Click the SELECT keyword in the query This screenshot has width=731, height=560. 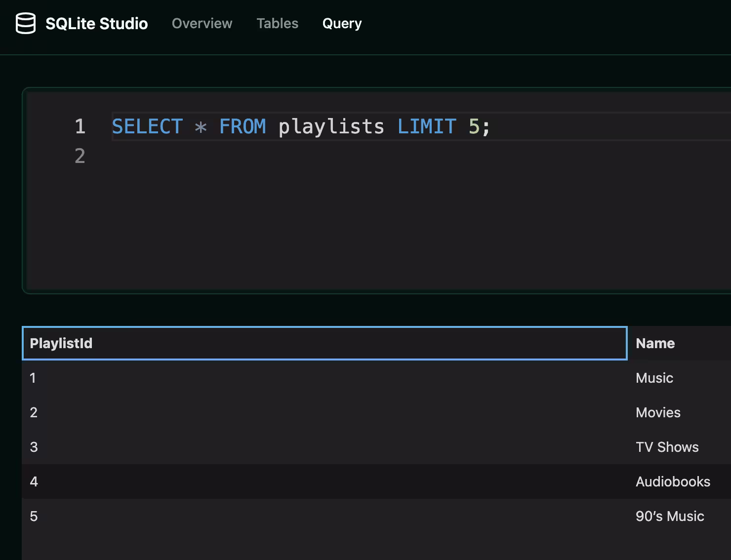tap(147, 126)
